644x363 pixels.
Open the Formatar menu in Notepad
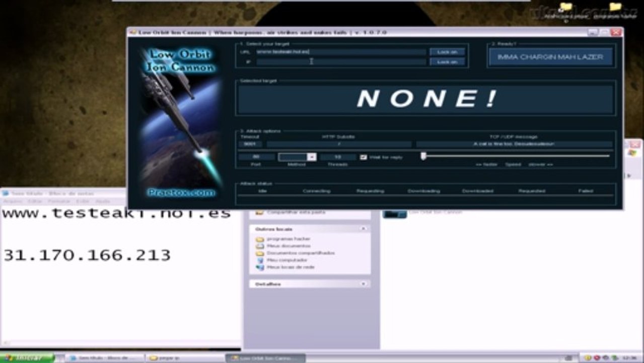tap(58, 201)
